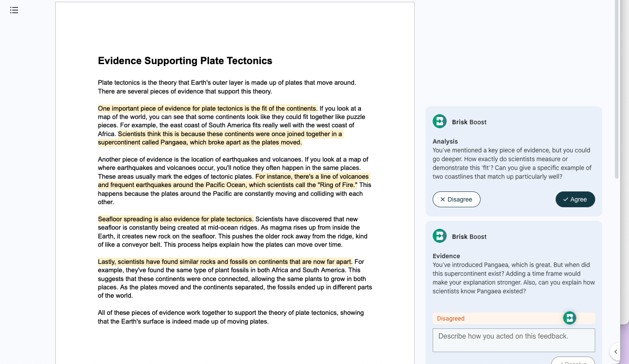Click highlighted seafloor spreading sentence
Image resolution: width=629 pixels, height=364 pixels.
click(x=175, y=219)
